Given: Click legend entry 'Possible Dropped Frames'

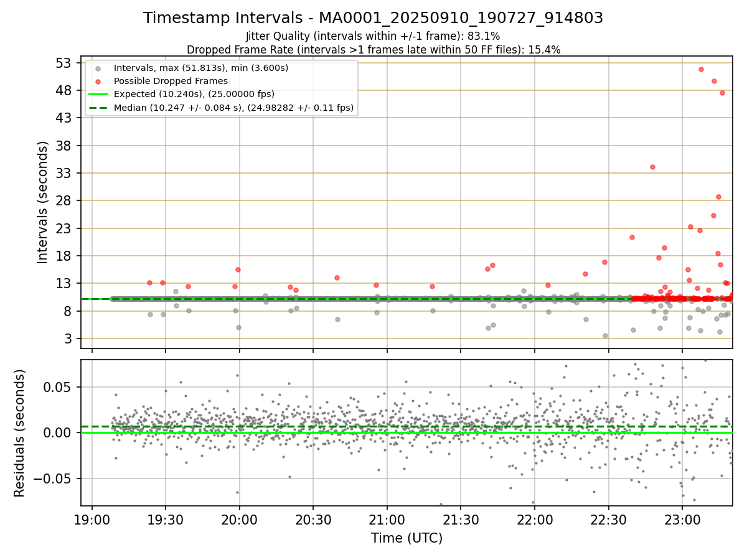Looking at the screenshot, I should [x=171, y=81].
